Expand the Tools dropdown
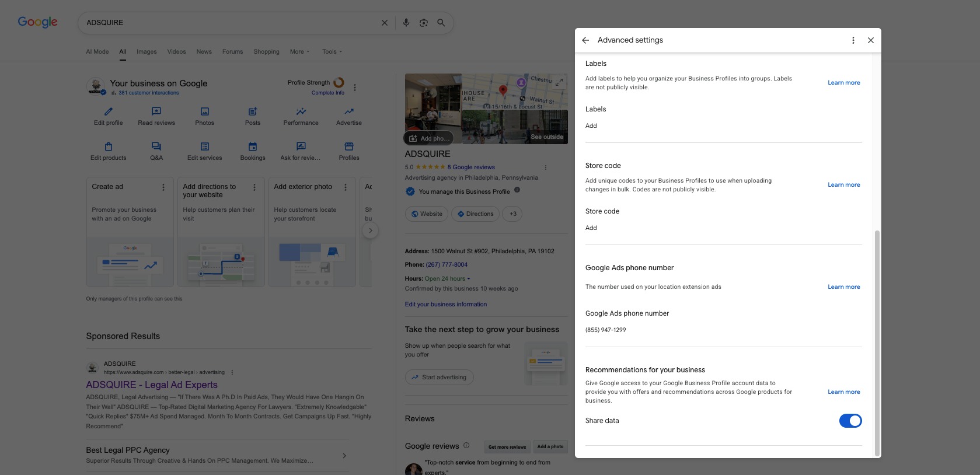 332,51
